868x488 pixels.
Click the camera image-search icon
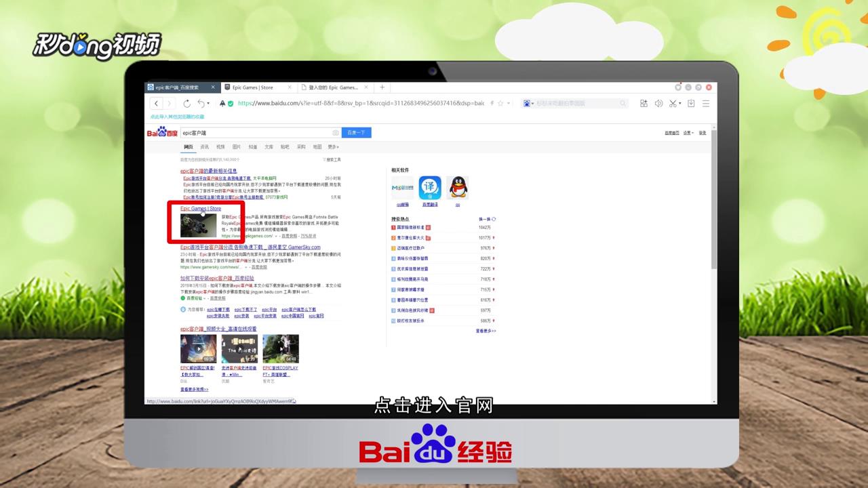pos(335,133)
